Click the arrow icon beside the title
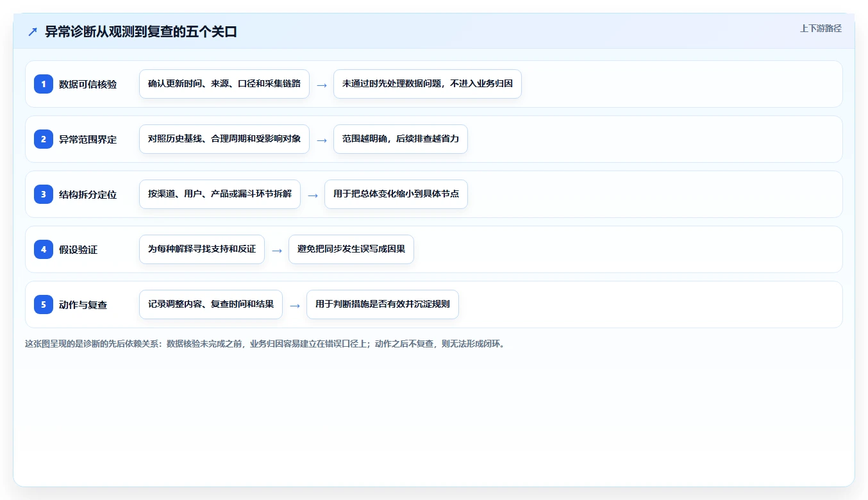Screen dimensions: 868x500 33,32
